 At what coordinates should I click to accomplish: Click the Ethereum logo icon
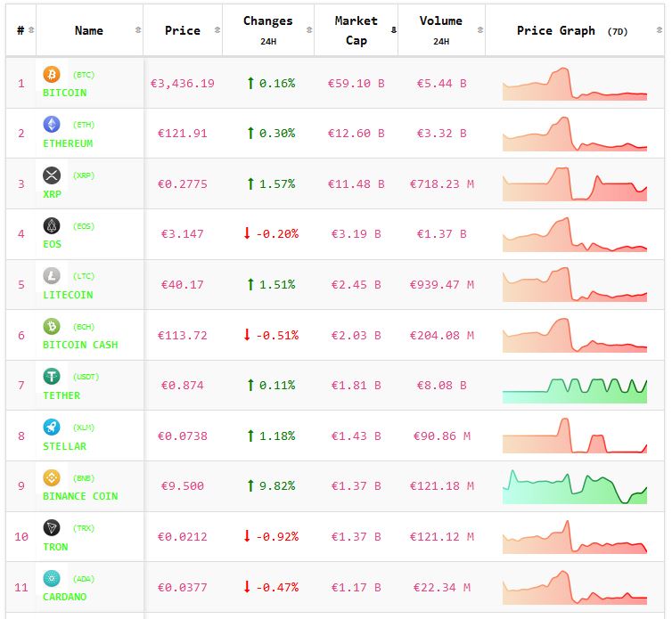52,125
